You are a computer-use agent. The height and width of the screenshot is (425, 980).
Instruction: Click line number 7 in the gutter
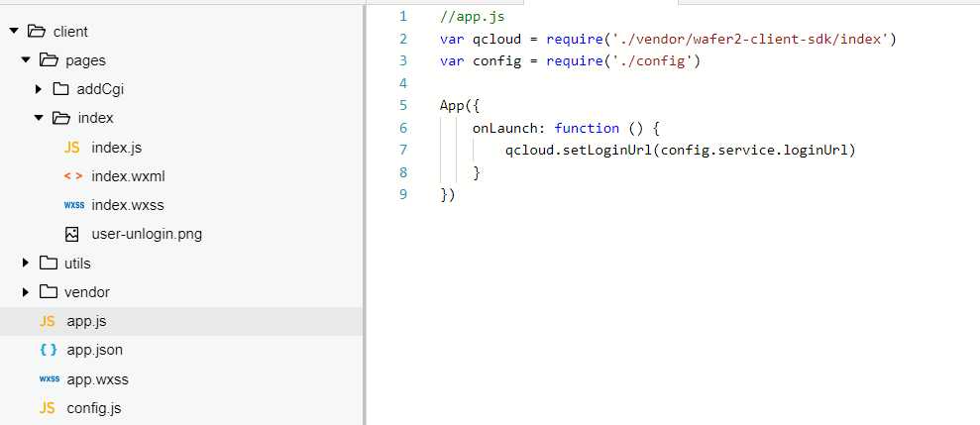pos(402,150)
